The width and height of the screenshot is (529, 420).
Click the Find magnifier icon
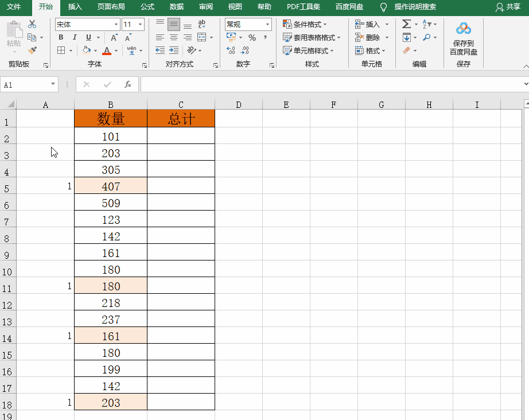(427, 37)
